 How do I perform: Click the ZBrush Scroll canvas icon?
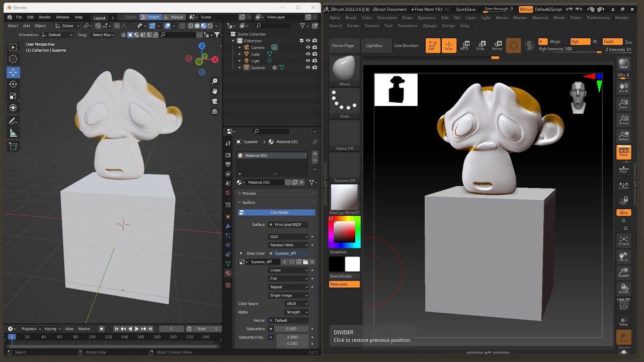624,87
